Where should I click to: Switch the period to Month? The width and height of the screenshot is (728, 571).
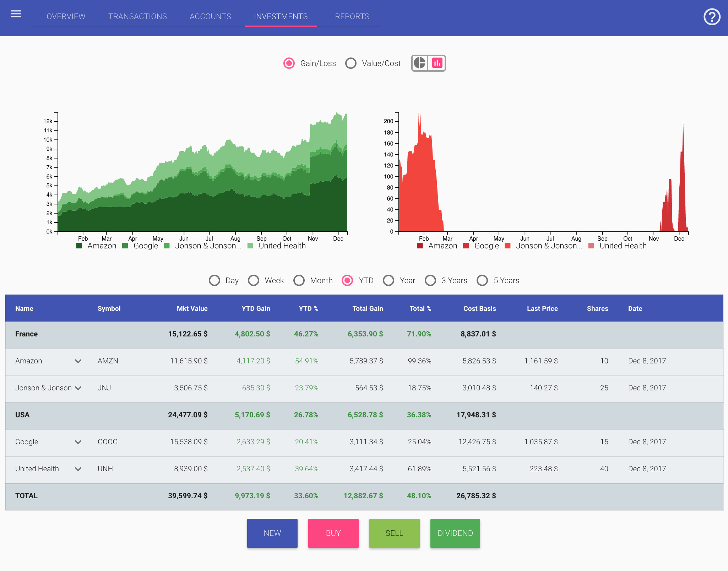(x=299, y=280)
